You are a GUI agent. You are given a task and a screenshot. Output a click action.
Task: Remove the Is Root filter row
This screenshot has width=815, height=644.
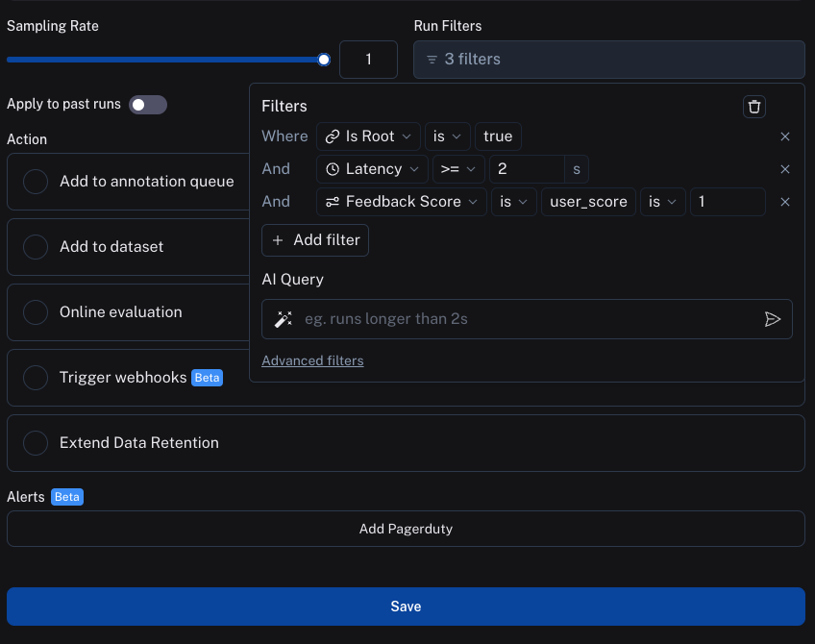[x=784, y=136]
